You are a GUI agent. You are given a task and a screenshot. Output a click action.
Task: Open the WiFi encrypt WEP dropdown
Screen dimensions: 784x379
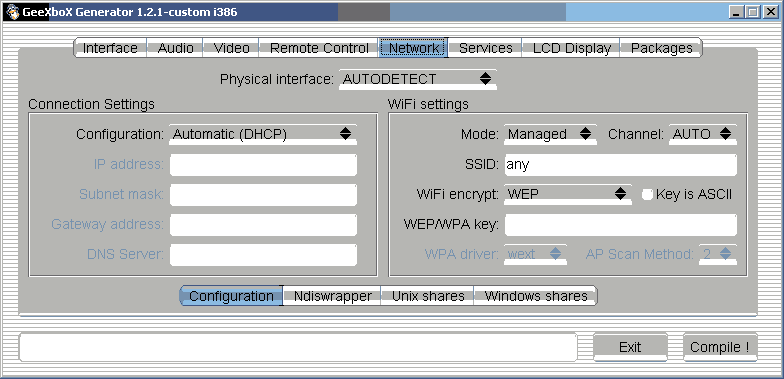coord(568,194)
